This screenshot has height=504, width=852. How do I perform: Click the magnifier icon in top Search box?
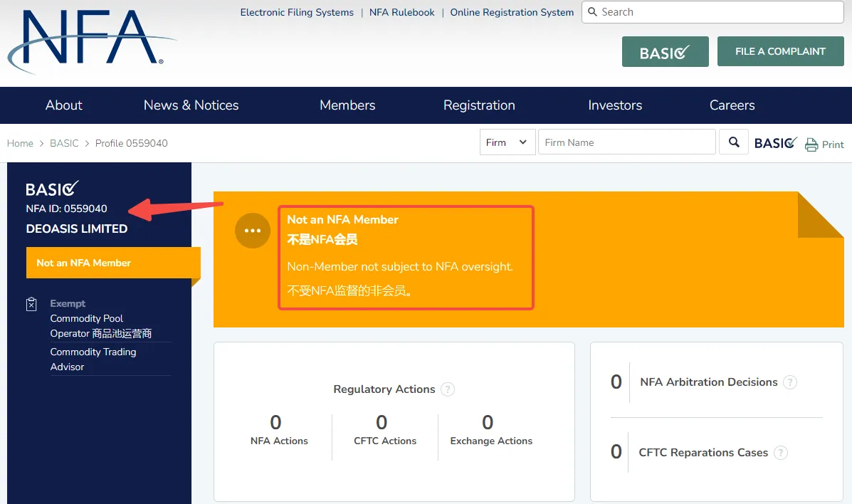pyautogui.click(x=592, y=12)
